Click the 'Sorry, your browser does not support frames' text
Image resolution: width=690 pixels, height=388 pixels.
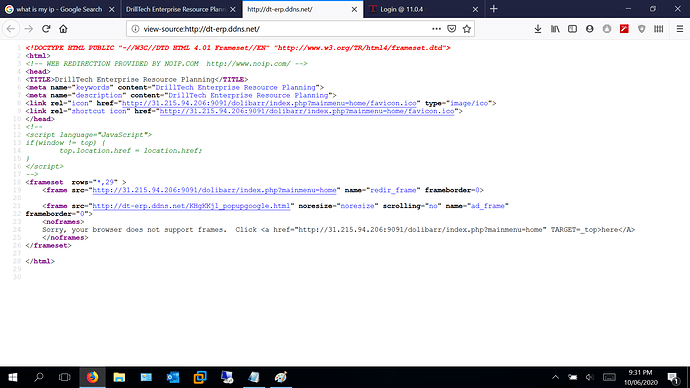pyautogui.click(x=134, y=230)
